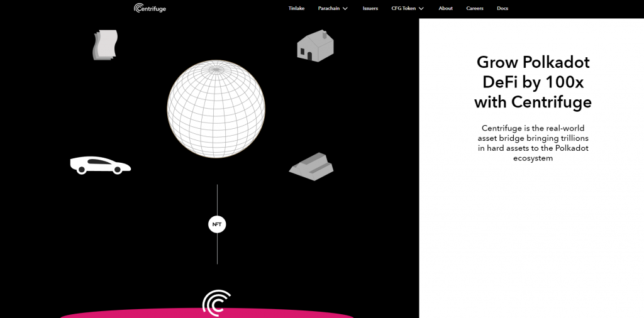644x318 pixels.
Task: Click the paragraph starting 'Centrifuge is the real-world'
Action: tap(533, 143)
